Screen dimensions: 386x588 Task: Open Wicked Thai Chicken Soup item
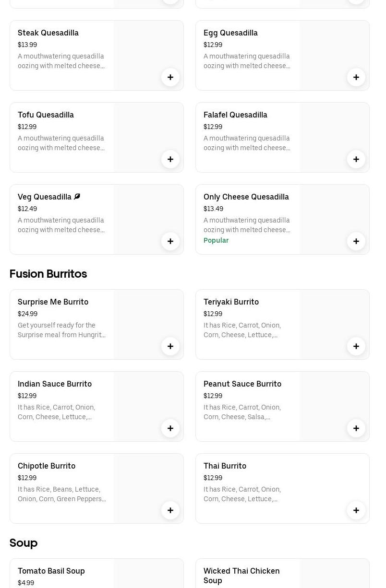point(241,575)
